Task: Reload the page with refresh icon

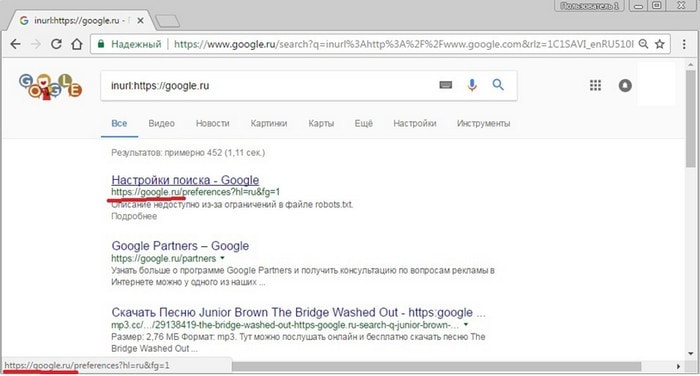Action: coord(56,44)
